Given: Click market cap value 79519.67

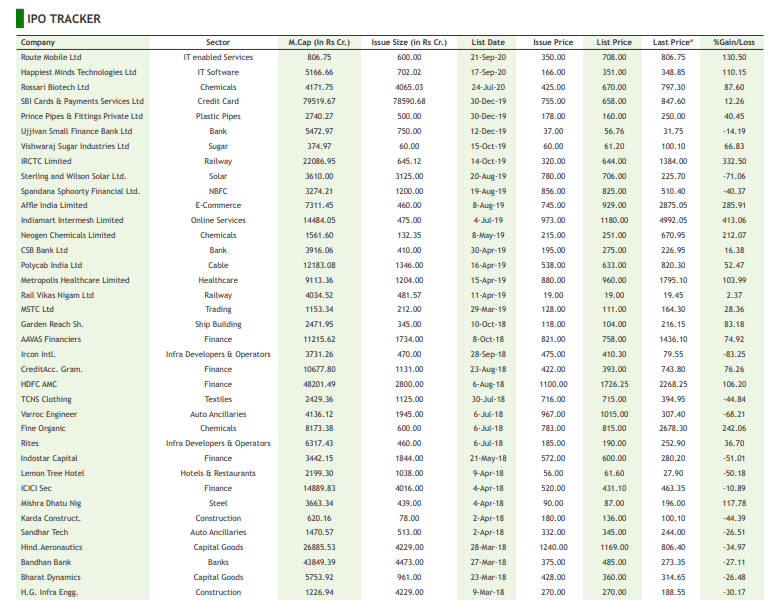Looking at the screenshot, I should (x=319, y=101).
